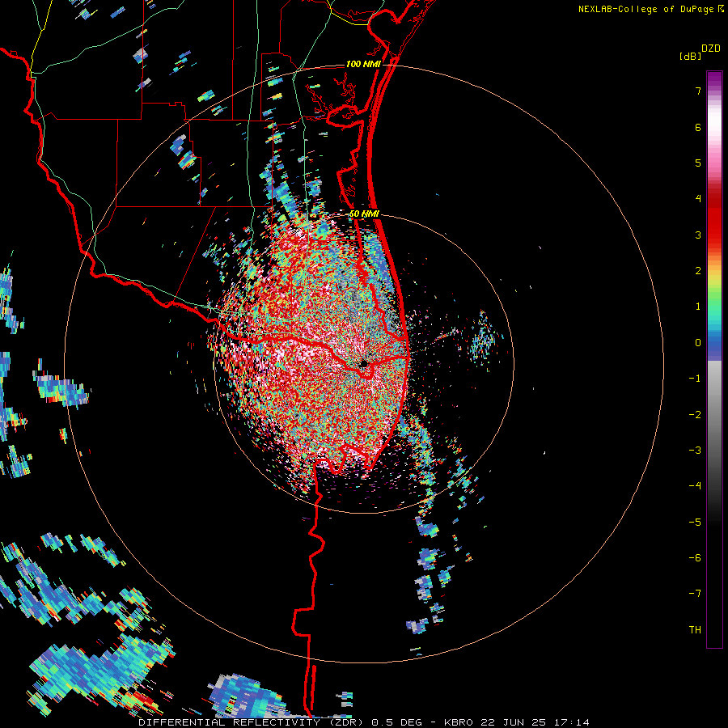Click the color scale value 2
This screenshot has height=728, width=728.
tap(698, 271)
